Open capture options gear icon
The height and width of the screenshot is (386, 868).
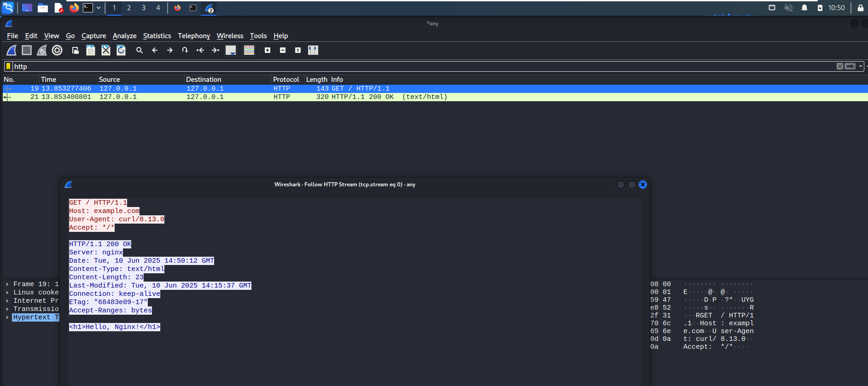tap(57, 50)
